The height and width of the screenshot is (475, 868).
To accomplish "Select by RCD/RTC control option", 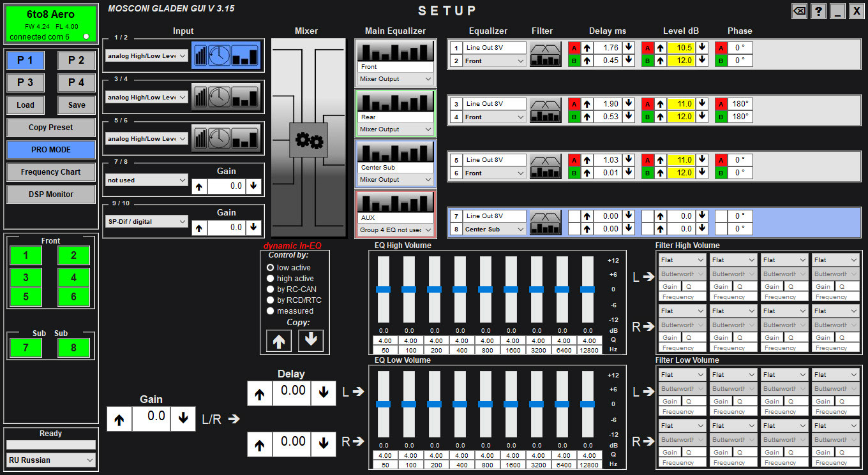I will 294,300.
